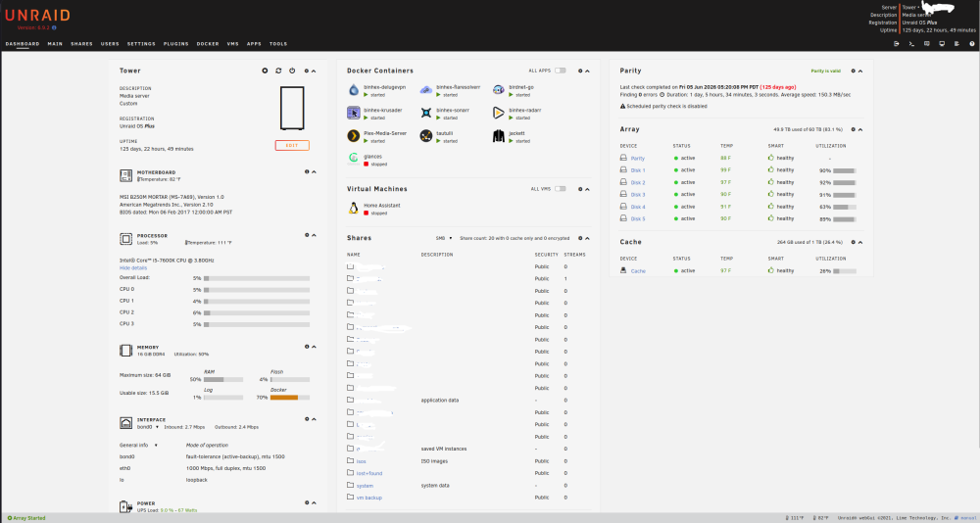Viewport: 980px width, 523px height.
Task: Click the Disk 2 utilization bar
Action: tap(845, 182)
